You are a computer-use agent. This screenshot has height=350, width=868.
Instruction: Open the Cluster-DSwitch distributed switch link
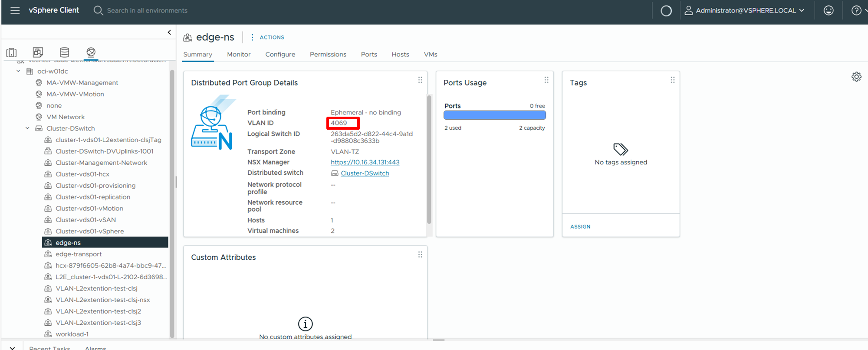pos(365,173)
